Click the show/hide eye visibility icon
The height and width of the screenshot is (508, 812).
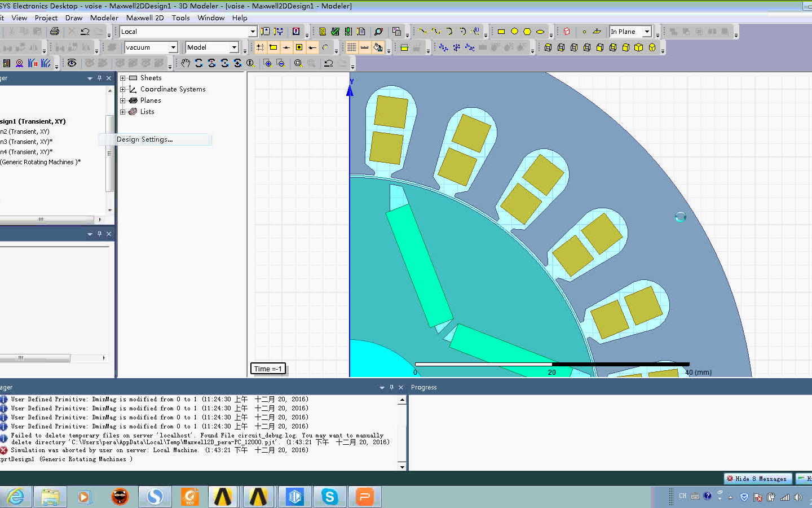coord(72,63)
